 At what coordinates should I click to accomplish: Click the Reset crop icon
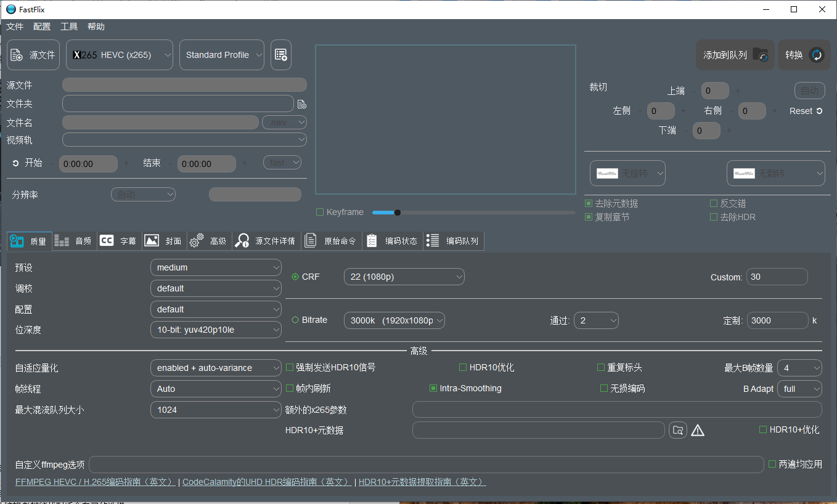pos(819,111)
